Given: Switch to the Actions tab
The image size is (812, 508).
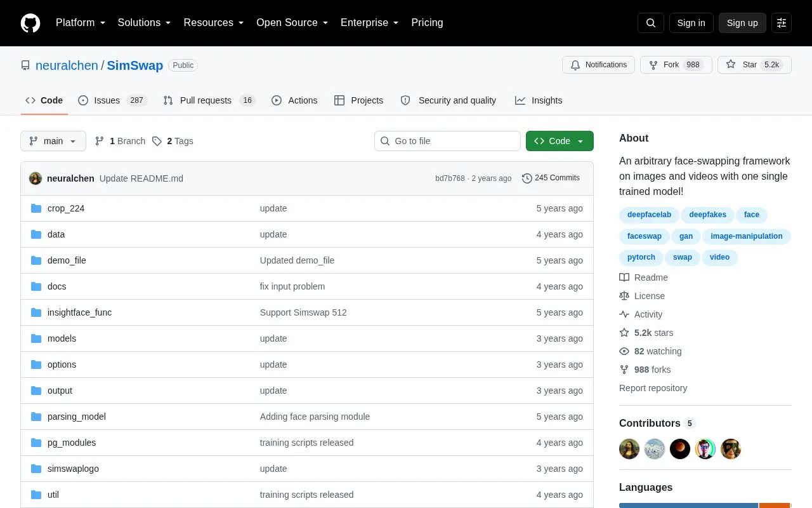Looking at the screenshot, I should pyautogui.click(x=294, y=100).
